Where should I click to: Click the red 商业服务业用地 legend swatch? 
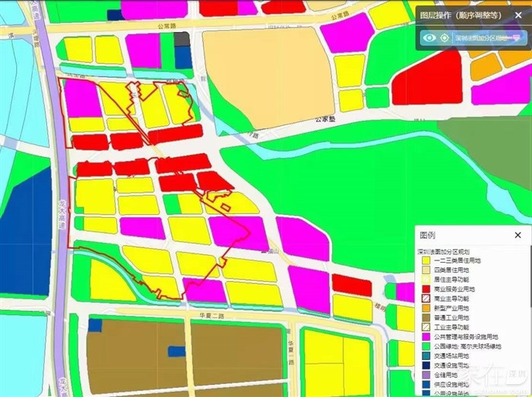pos(426,289)
